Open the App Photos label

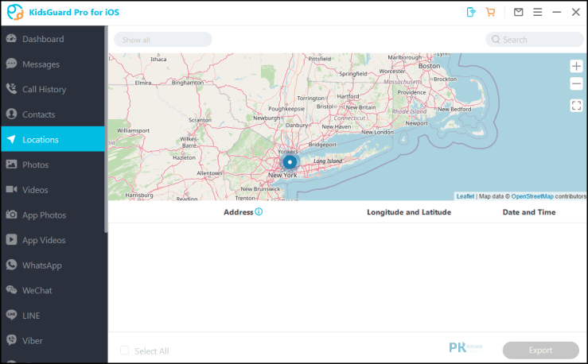pyautogui.click(x=45, y=215)
